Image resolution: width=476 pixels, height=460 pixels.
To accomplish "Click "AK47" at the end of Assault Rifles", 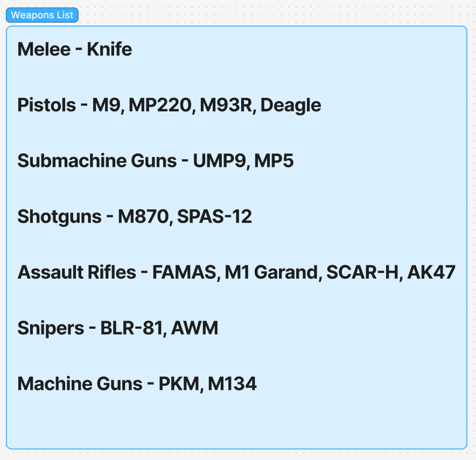I will point(431,272).
